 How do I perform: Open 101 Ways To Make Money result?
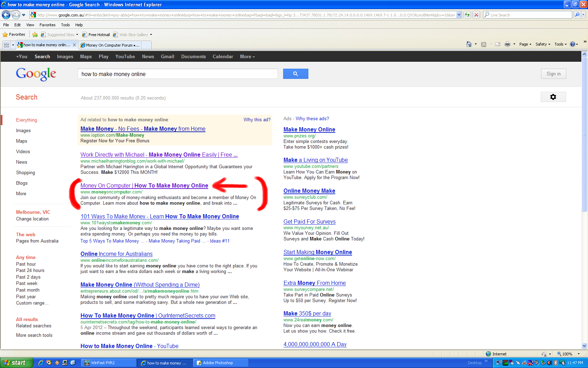coord(160,216)
